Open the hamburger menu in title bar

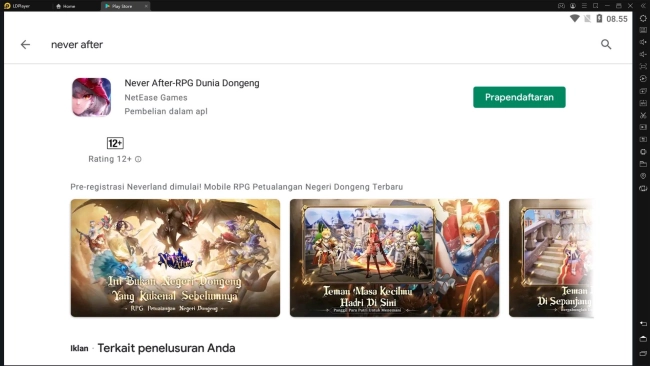pyautogui.click(x=584, y=6)
